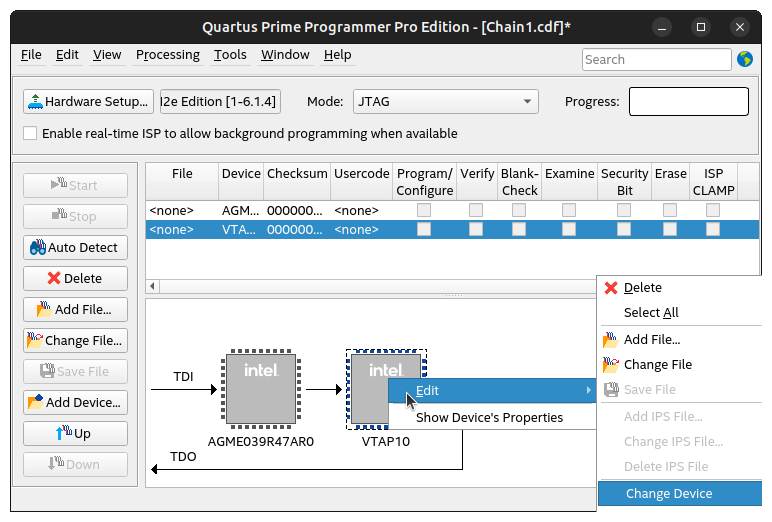Screen dimensions: 772x522
Task: Choose Show Device's Properties in the context menu
Action: click(489, 417)
